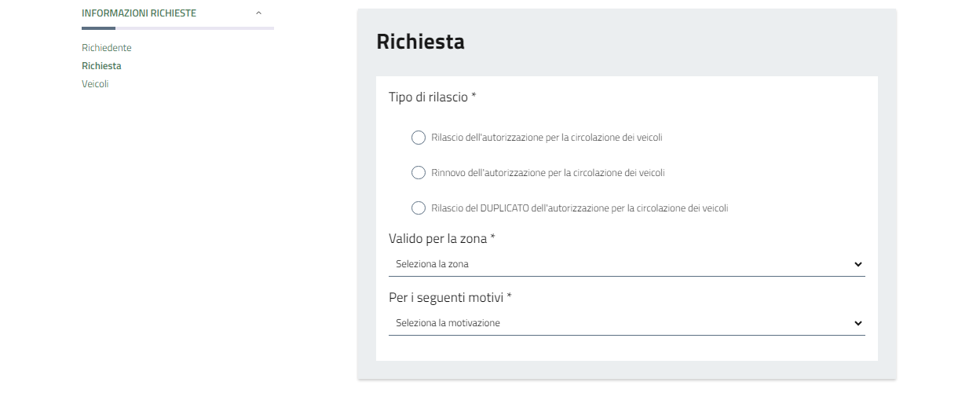This screenshot has height=397, width=980.
Task: Click the 'Rilascio dell'autorizzazione per la circolazione' label text
Action: [x=547, y=138]
